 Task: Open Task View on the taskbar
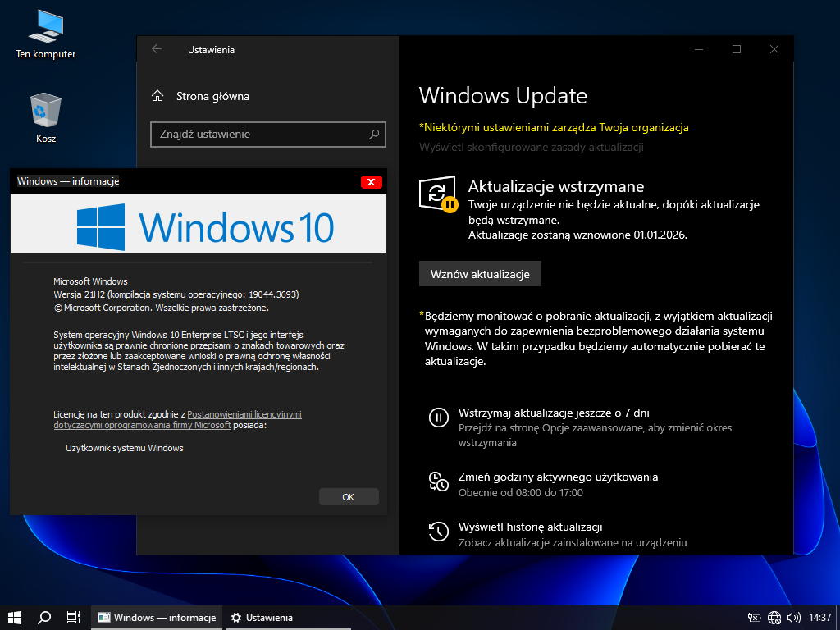click(73, 618)
